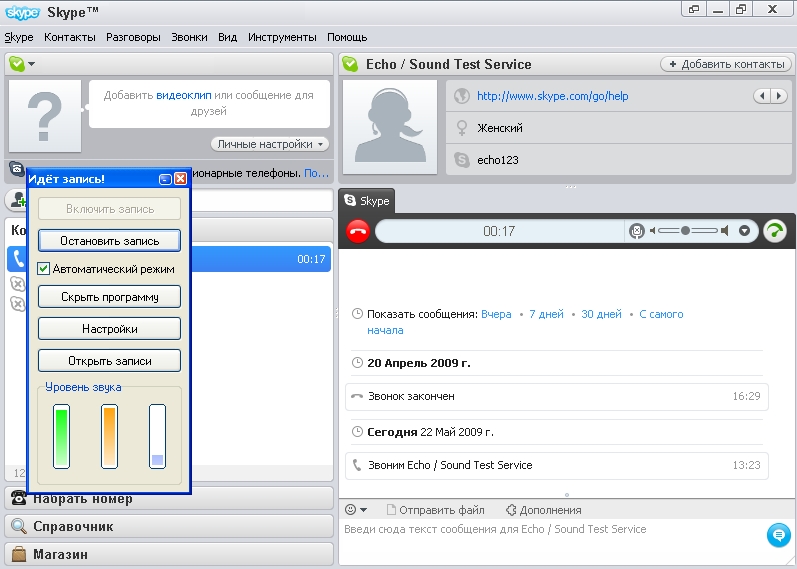Adjust the call volume slider
Image resolution: width=797 pixels, height=569 pixels.
688,231
